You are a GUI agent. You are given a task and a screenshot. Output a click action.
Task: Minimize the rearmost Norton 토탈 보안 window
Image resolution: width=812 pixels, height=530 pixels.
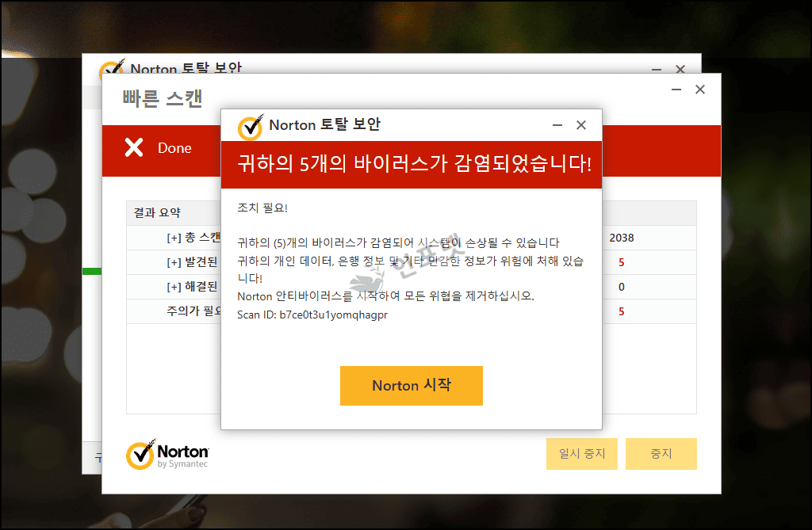tap(657, 69)
